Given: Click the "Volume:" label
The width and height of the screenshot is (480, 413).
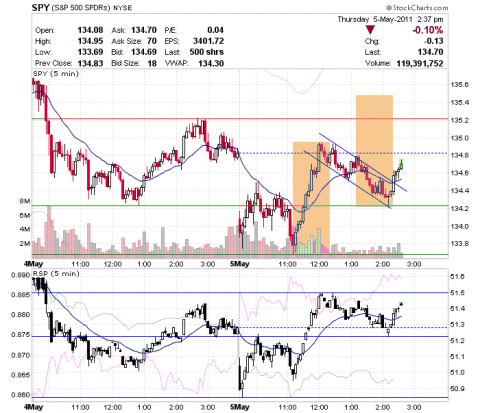Looking at the screenshot, I should pos(378,63).
